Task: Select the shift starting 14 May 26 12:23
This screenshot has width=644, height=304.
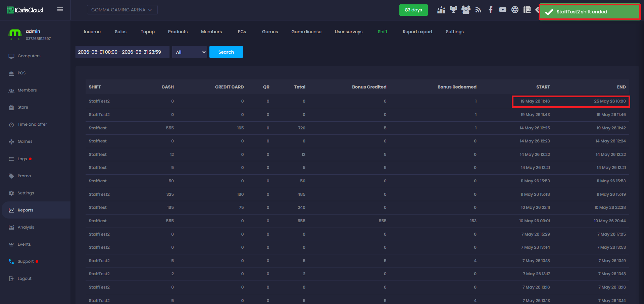Action: pyautogui.click(x=357, y=141)
